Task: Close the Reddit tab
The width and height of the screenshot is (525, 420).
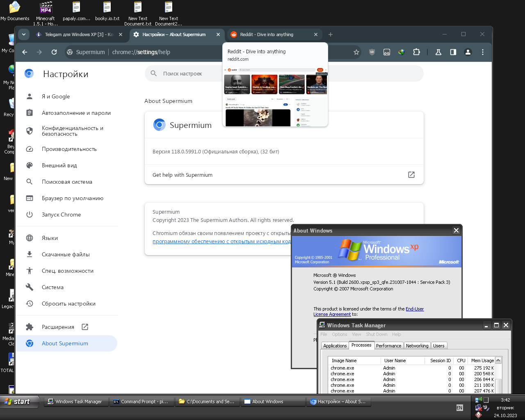Action: 316,34
